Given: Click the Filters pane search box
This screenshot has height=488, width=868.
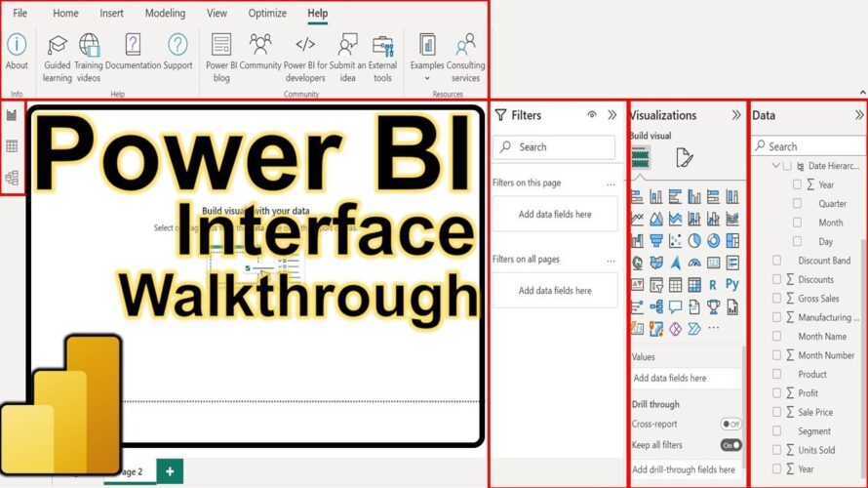Looking at the screenshot, I should pyautogui.click(x=554, y=147).
